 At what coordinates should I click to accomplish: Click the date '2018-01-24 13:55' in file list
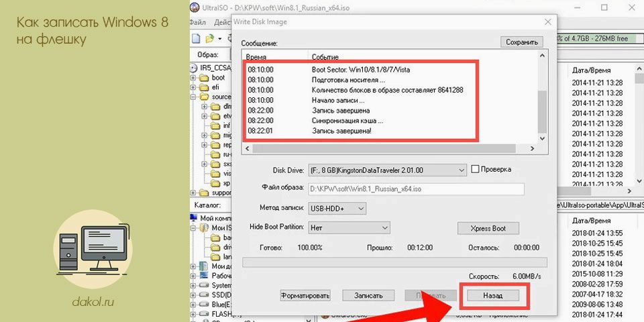coord(597,233)
